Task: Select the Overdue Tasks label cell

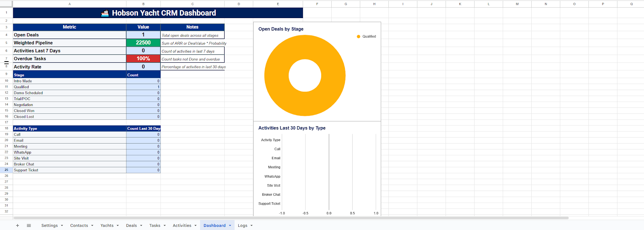Action: 70,59
